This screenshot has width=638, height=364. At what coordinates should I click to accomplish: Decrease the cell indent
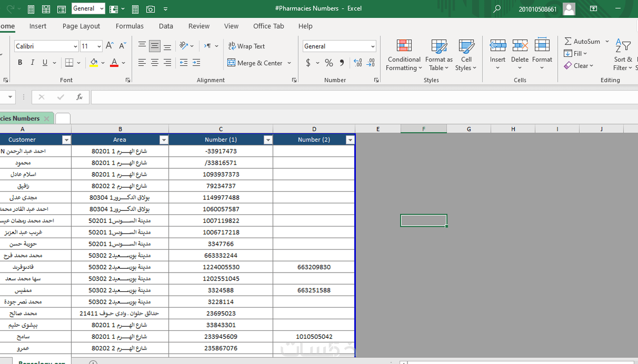(x=184, y=63)
